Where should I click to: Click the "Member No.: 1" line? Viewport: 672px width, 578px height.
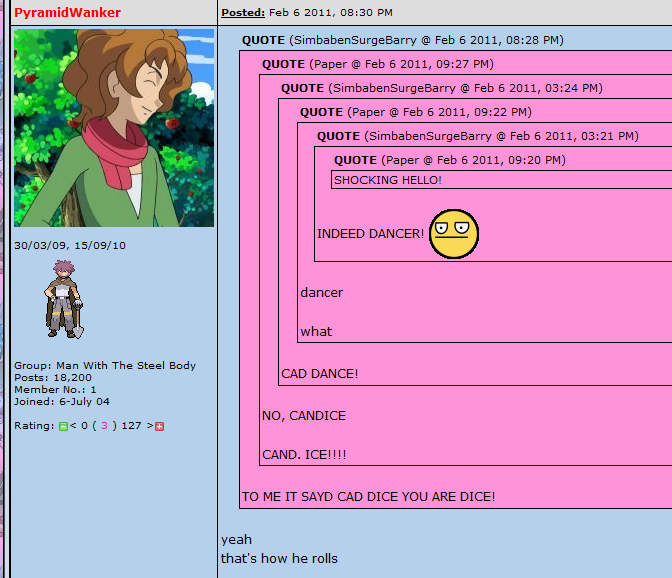pyautogui.click(x=55, y=389)
